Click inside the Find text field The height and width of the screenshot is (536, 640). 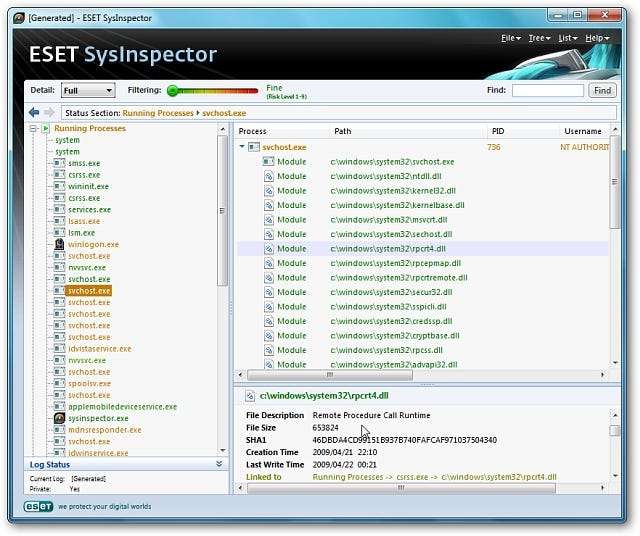pyautogui.click(x=547, y=90)
